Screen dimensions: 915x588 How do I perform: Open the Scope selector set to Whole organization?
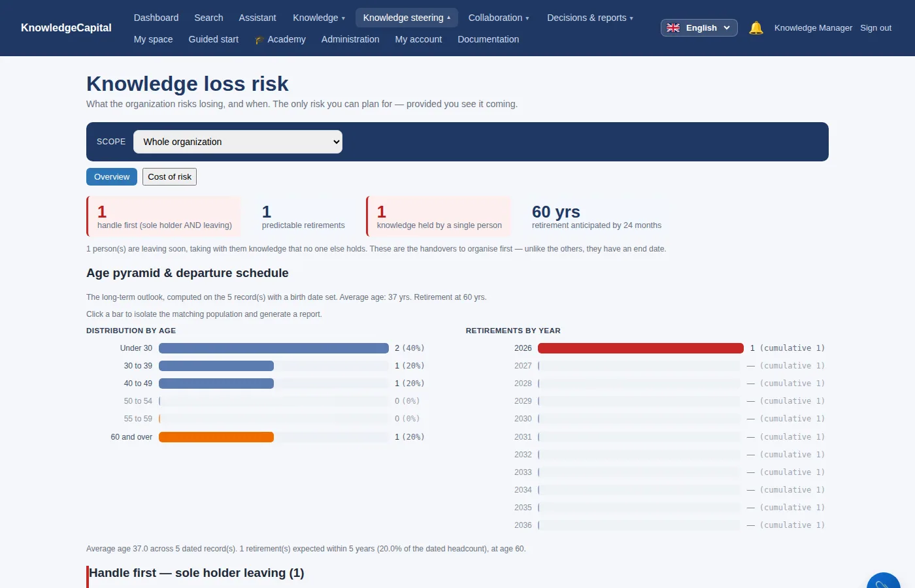[x=238, y=142]
